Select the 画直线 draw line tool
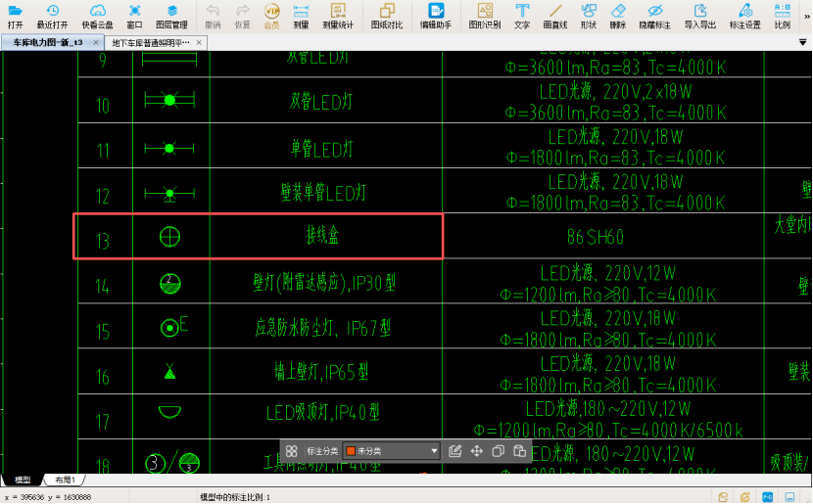 tap(555, 16)
